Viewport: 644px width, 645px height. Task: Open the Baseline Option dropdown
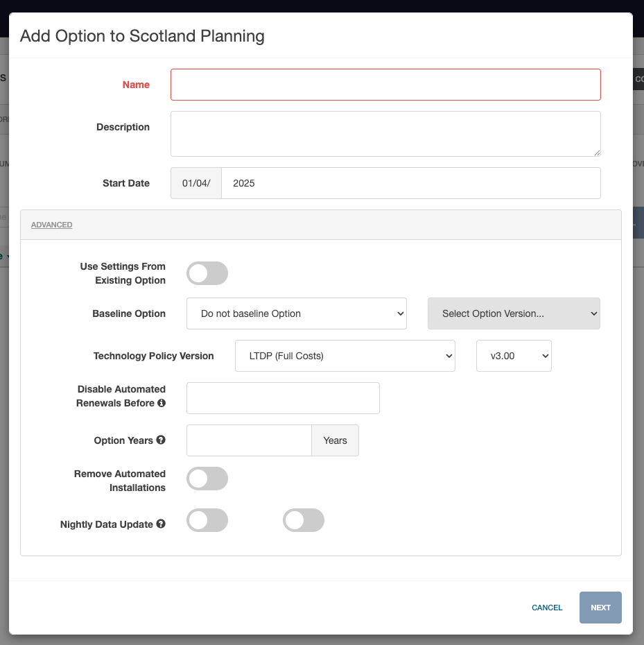point(296,313)
